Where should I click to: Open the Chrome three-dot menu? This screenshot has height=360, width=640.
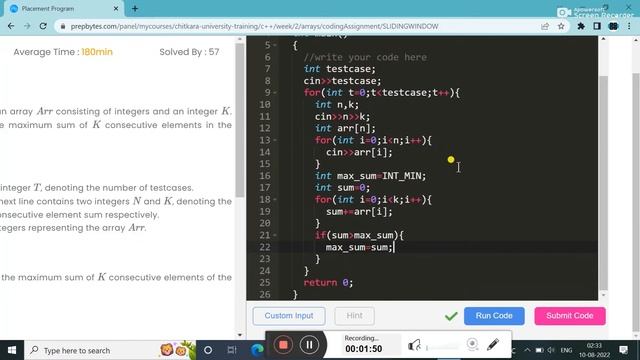point(629,27)
